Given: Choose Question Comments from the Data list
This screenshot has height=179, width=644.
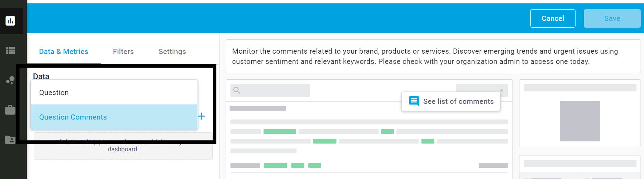Looking at the screenshot, I should pyautogui.click(x=114, y=117).
